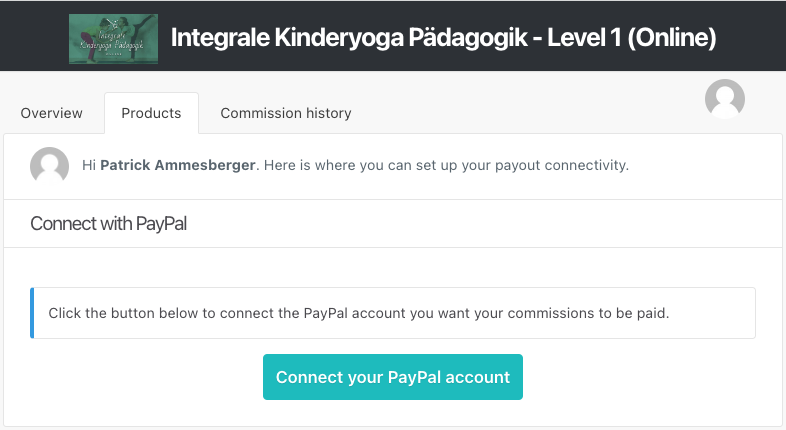Click the word Hi in the greeting

coord(89,165)
